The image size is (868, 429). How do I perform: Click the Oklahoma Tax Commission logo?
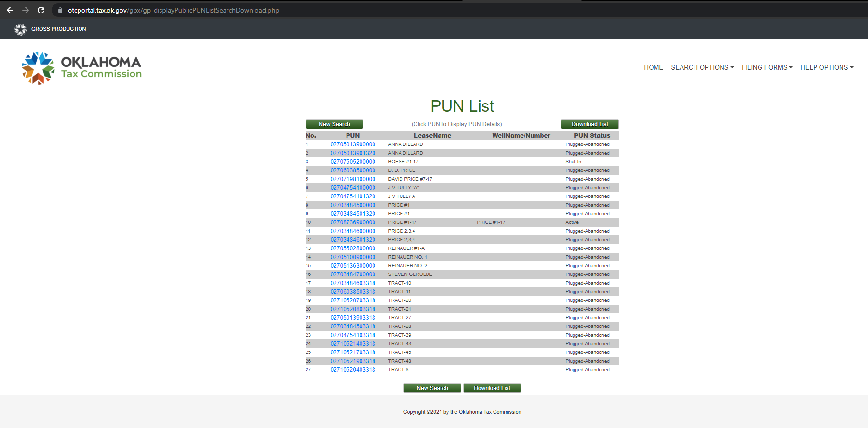tap(82, 68)
